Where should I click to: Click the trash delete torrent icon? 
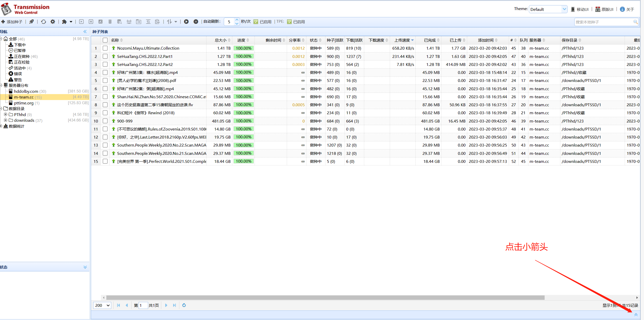click(x=110, y=22)
